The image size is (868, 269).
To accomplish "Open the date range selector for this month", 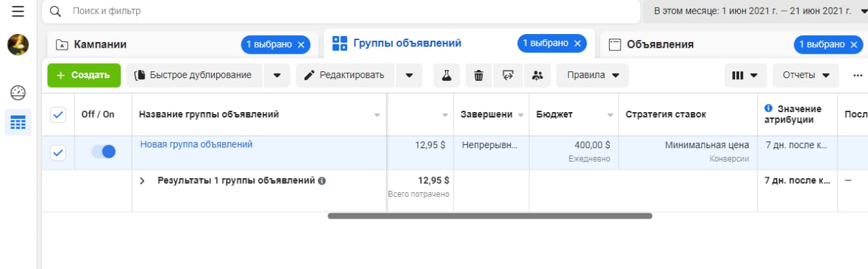I will tap(756, 12).
